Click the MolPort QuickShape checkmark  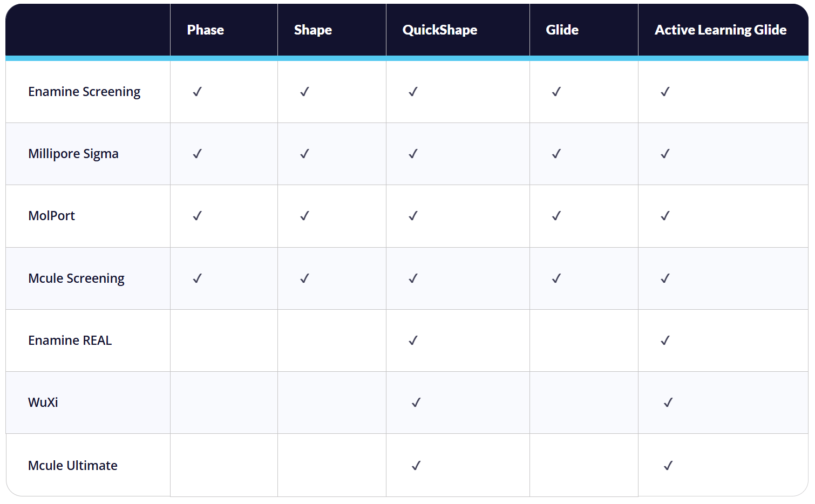(413, 216)
